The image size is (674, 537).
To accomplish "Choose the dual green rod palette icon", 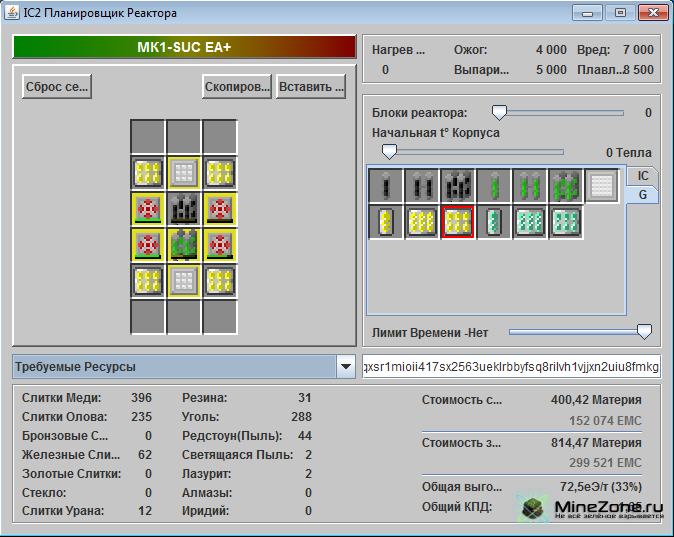I will pyautogui.click(x=529, y=186).
